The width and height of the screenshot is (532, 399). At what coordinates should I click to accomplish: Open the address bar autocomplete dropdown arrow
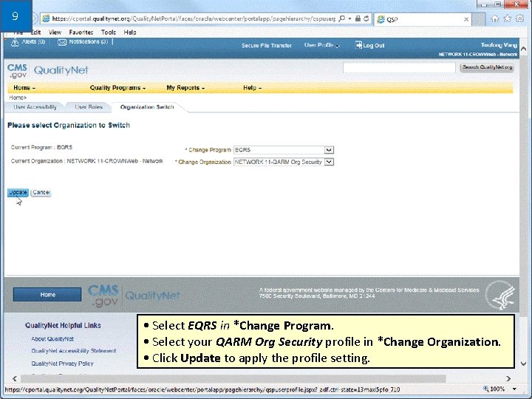tap(349, 18)
